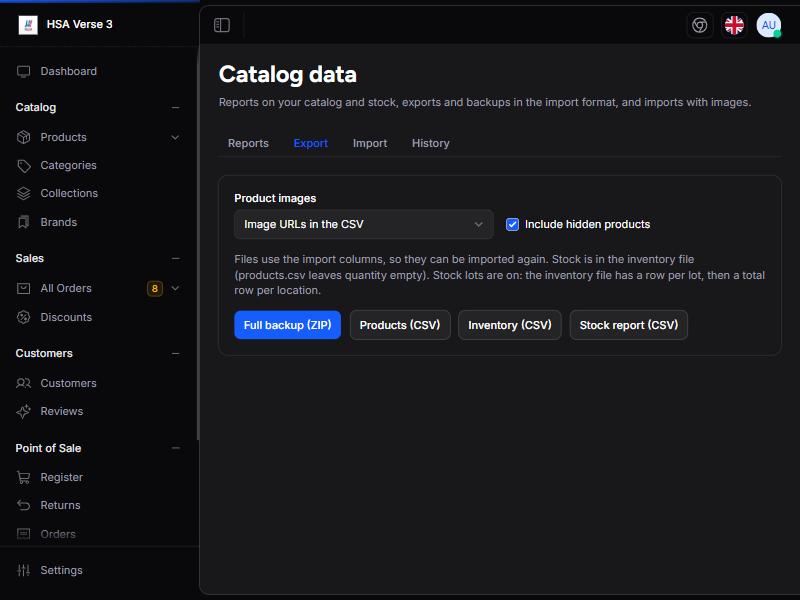This screenshot has height=600, width=800.
Task: Click the All Orders inbox icon
Action: click(x=23, y=288)
